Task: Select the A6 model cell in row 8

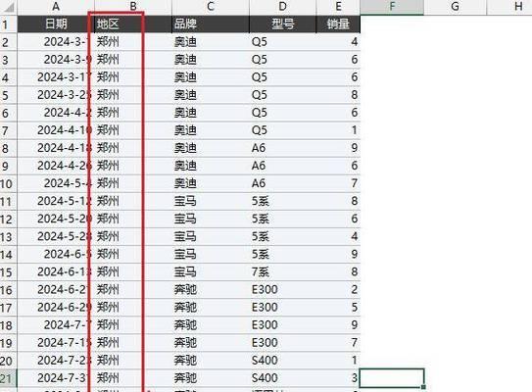Action: point(282,148)
